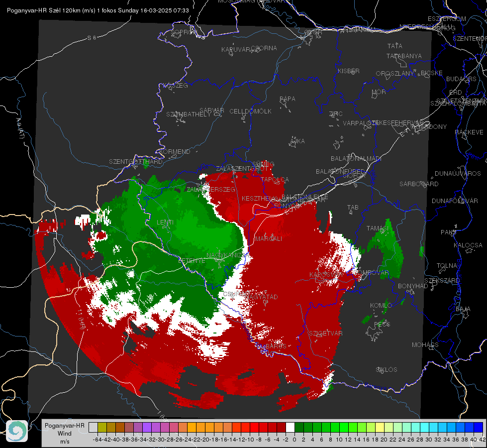Click the TAB city label
The height and width of the screenshot is (448, 487).
(x=353, y=208)
